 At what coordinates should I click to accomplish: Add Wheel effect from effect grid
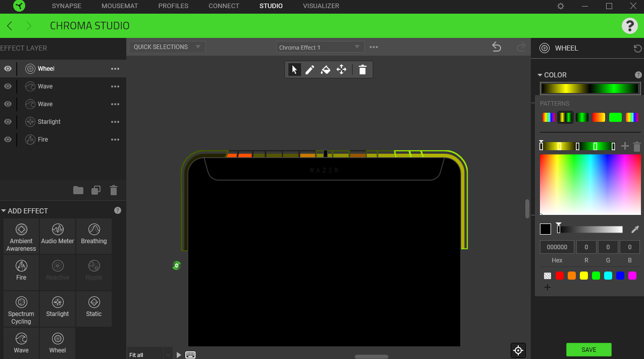tap(58, 343)
